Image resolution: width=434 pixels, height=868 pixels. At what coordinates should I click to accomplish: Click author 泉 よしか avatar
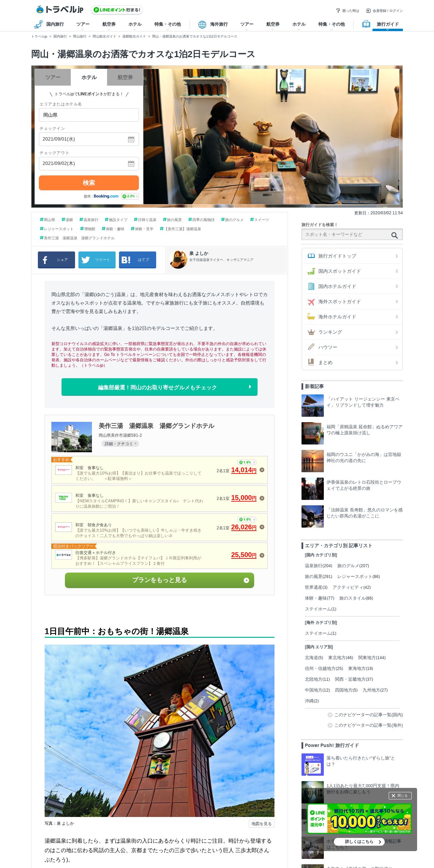(178, 260)
